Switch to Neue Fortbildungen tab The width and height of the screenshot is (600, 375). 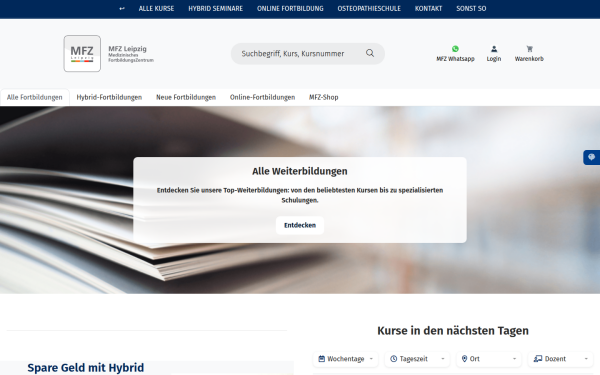point(186,97)
